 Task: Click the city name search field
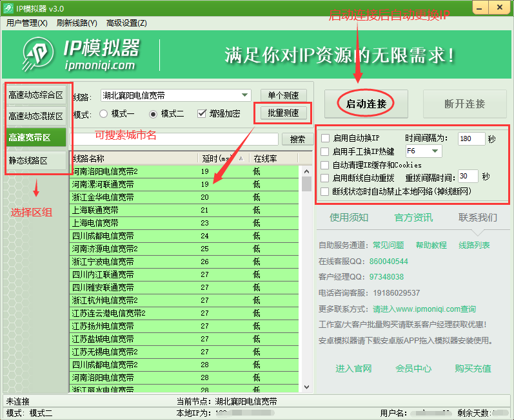pos(175,138)
